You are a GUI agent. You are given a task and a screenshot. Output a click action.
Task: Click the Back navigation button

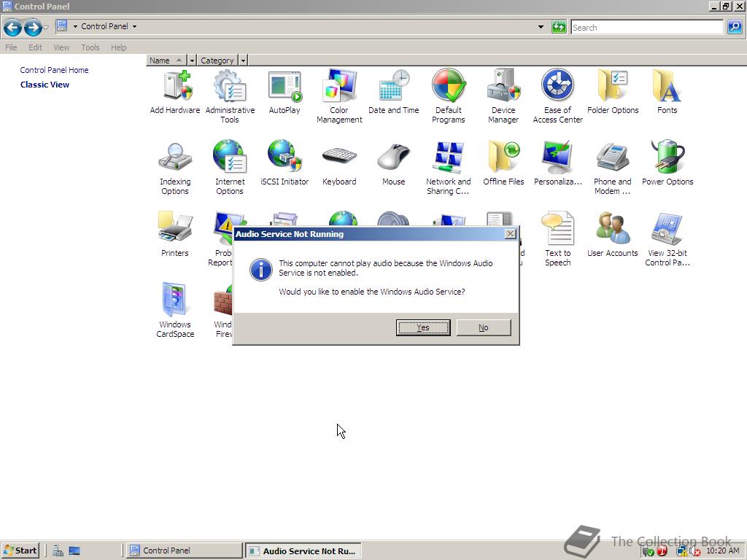12,28
